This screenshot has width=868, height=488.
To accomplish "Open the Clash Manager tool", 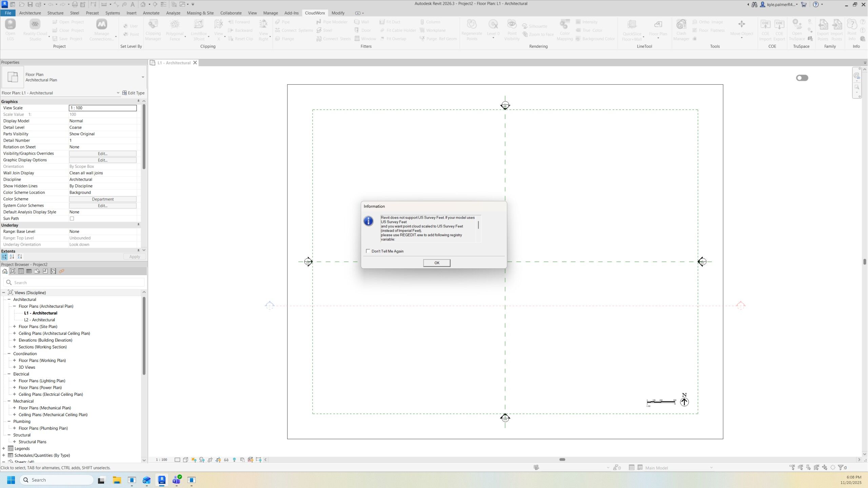I will pos(681,25).
